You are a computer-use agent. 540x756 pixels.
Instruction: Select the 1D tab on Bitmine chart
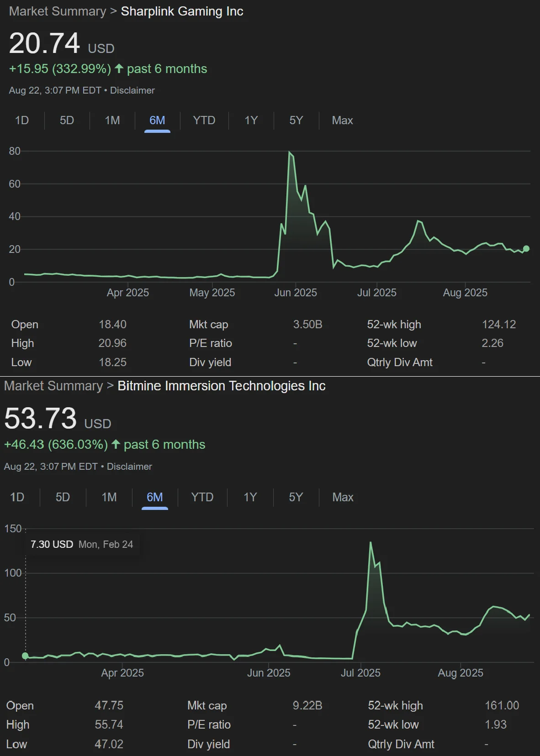17,497
